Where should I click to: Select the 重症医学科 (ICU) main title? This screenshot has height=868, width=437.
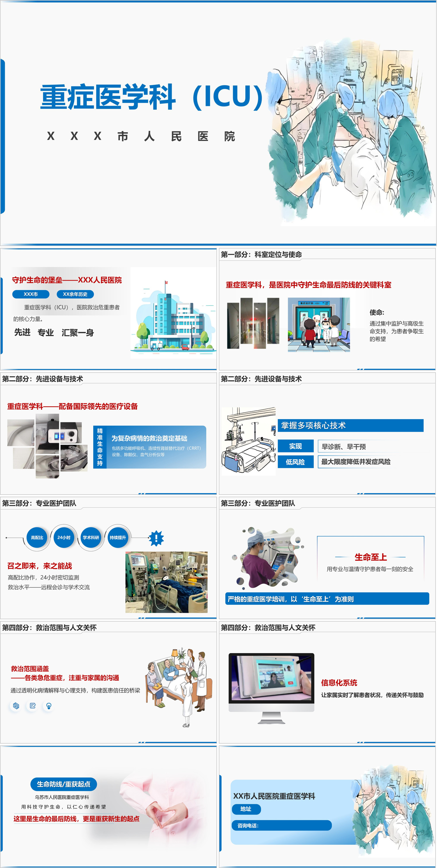point(151,97)
